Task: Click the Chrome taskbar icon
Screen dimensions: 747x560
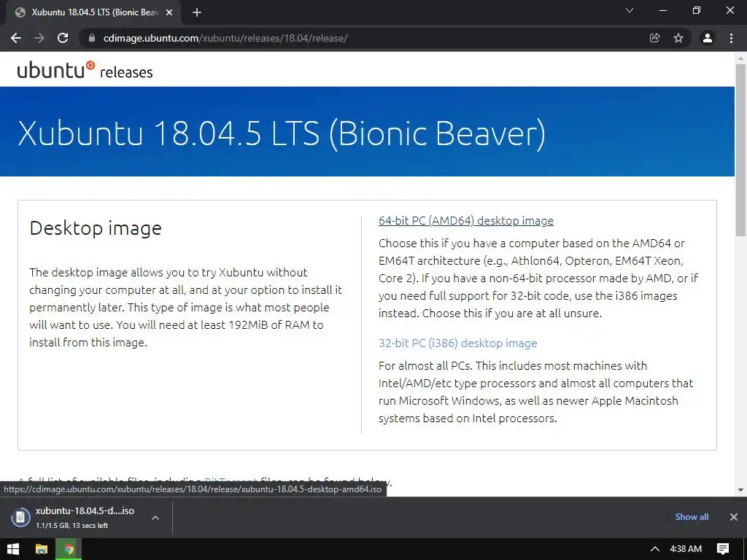Action: (x=69, y=549)
